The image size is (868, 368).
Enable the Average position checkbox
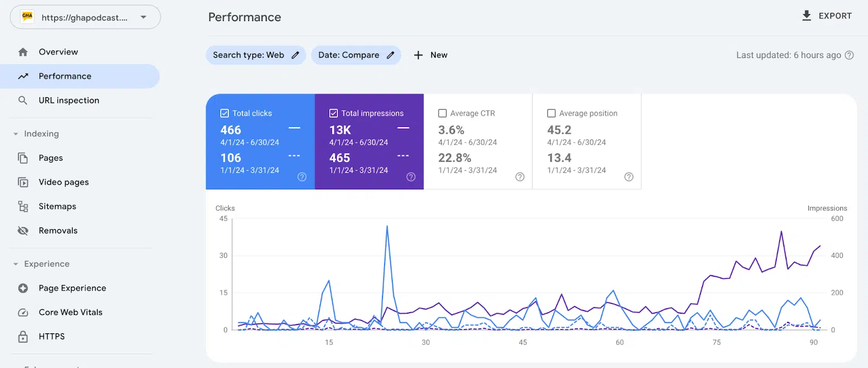coord(552,113)
